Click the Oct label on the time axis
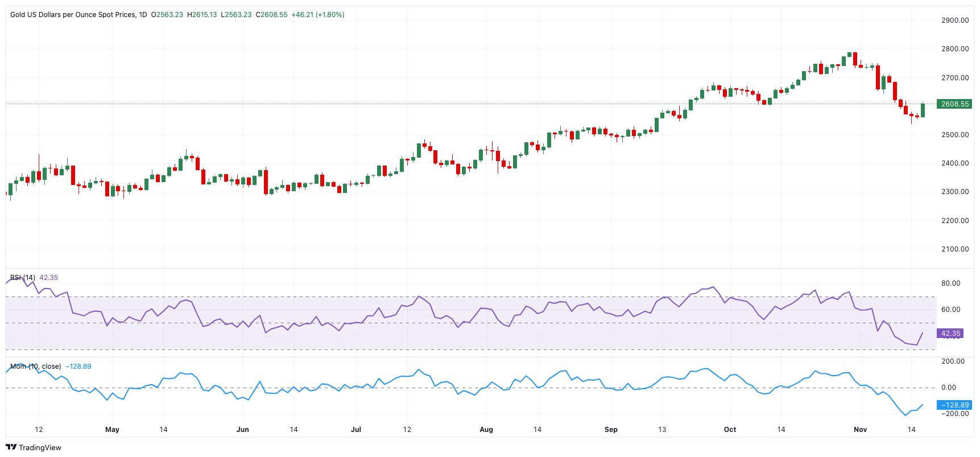 point(730,430)
